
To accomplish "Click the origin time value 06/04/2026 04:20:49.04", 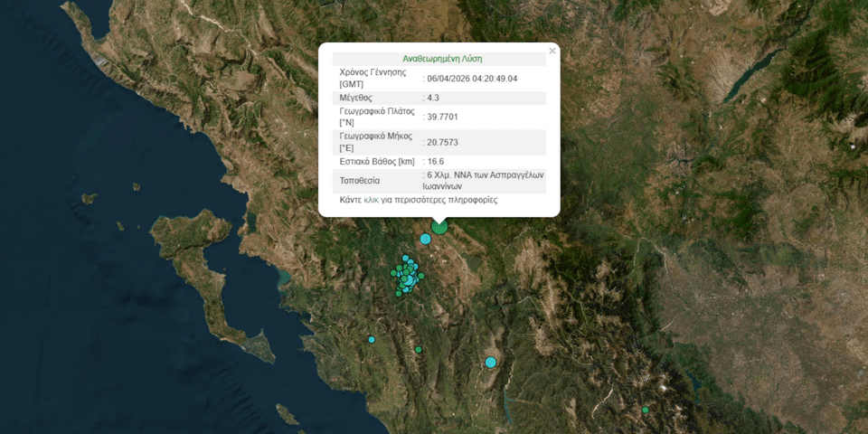I will coord(472,79).
